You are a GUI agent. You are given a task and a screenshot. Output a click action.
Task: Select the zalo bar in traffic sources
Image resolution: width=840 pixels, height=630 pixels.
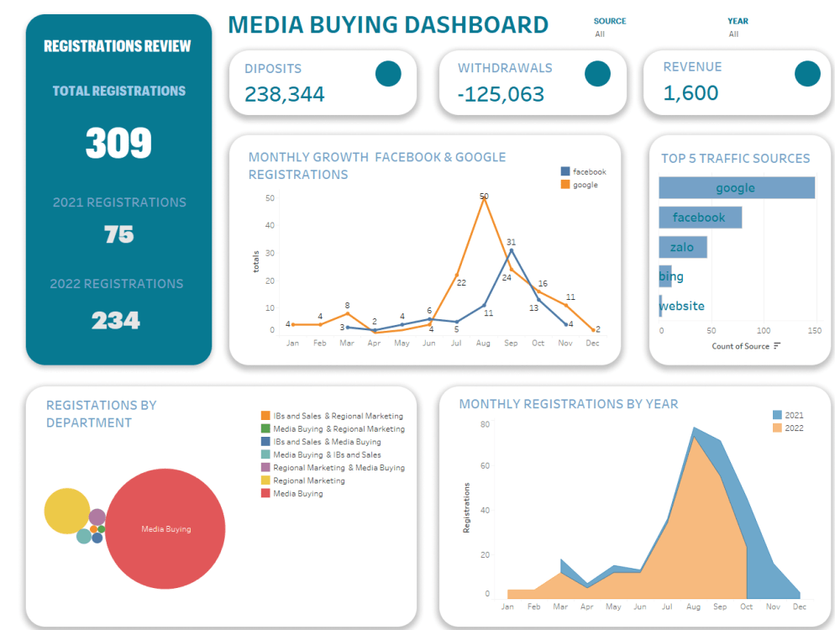coord(683,247)
